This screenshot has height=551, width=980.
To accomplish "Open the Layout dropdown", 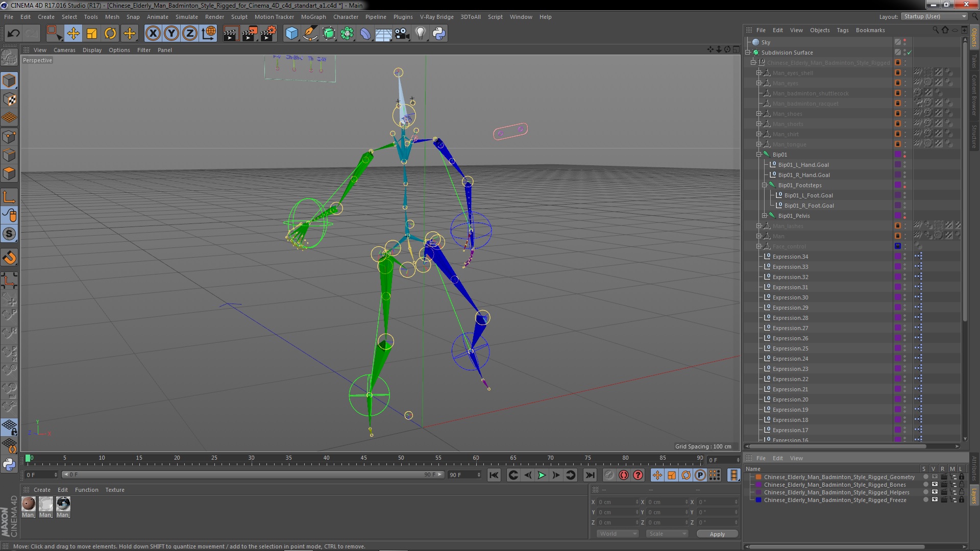I will pos(934,16).
